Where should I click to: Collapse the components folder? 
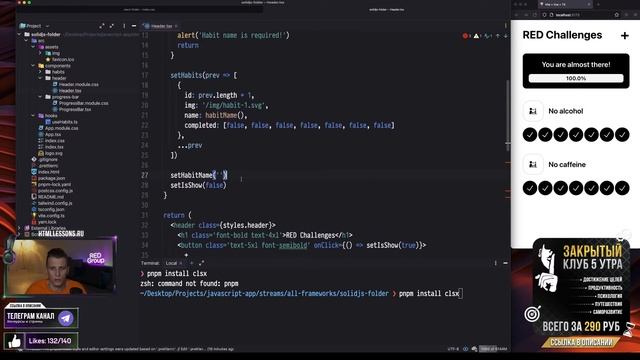[33, 66]
